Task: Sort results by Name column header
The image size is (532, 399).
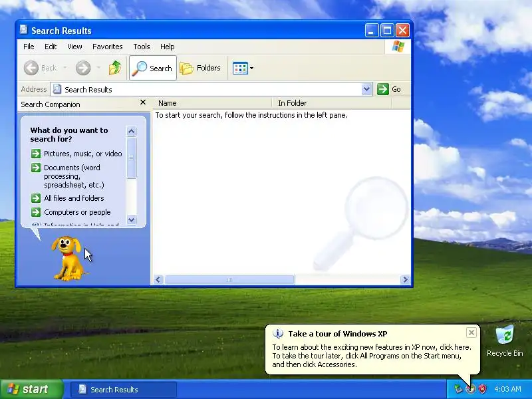Action: coord(213,103)
